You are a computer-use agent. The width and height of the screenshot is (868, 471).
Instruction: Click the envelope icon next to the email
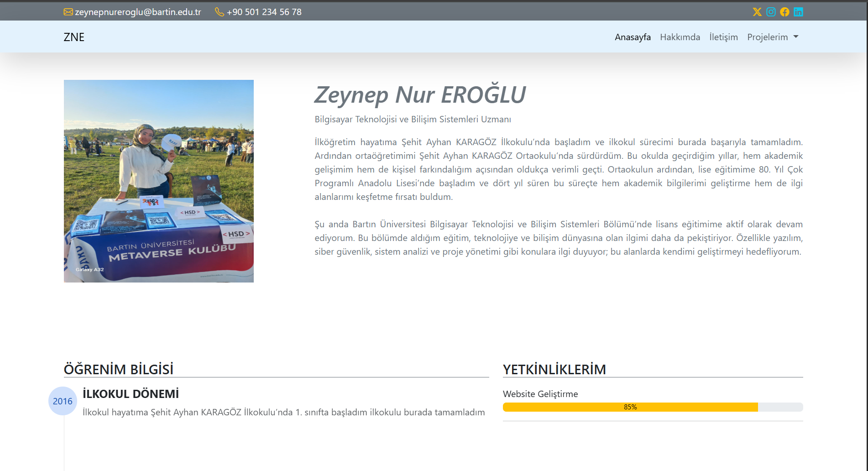tap(68, 12)
